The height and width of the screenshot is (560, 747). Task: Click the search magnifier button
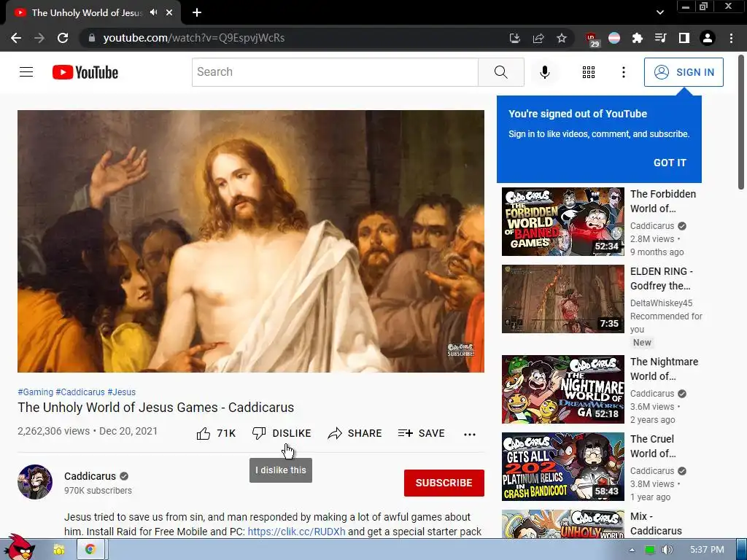point(500,72)
